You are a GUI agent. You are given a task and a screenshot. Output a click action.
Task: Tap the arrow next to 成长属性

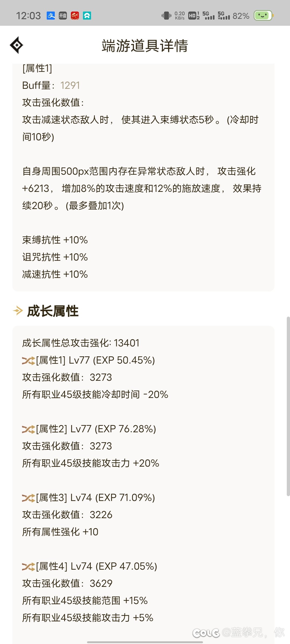[18, 311]
